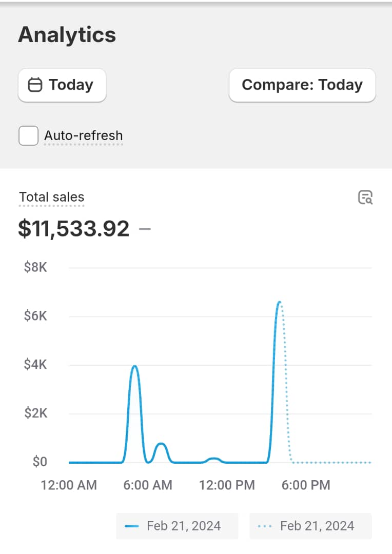Select the solid Feb 21, 2024 legend entry
The height and width of the screenshot is (554, 392).
(177, 526)
